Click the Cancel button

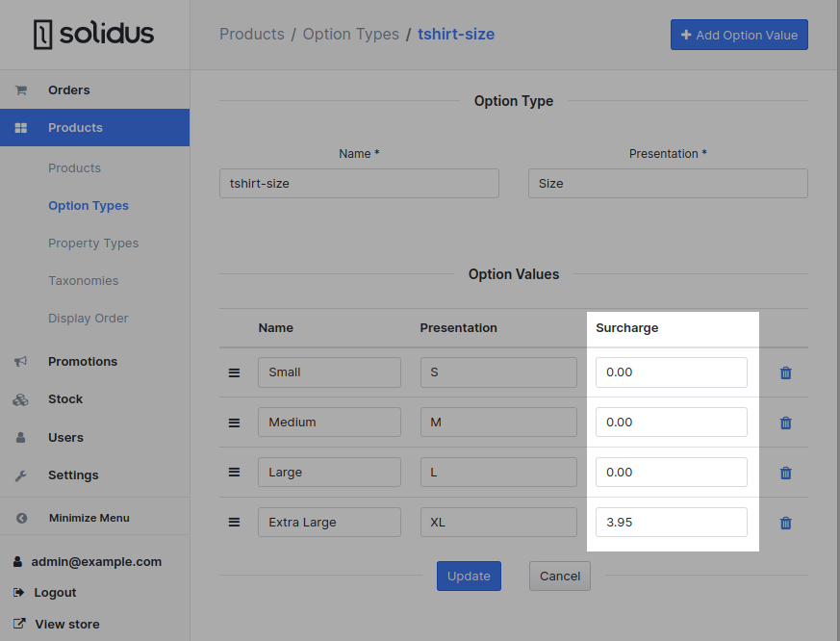coord(559,576)
